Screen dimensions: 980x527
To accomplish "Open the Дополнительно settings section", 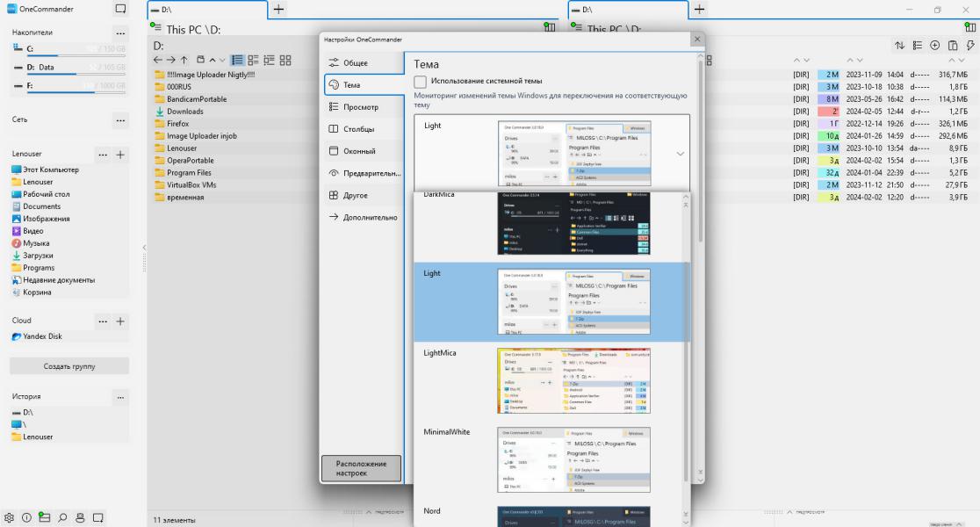I will (x=364, y=218).
